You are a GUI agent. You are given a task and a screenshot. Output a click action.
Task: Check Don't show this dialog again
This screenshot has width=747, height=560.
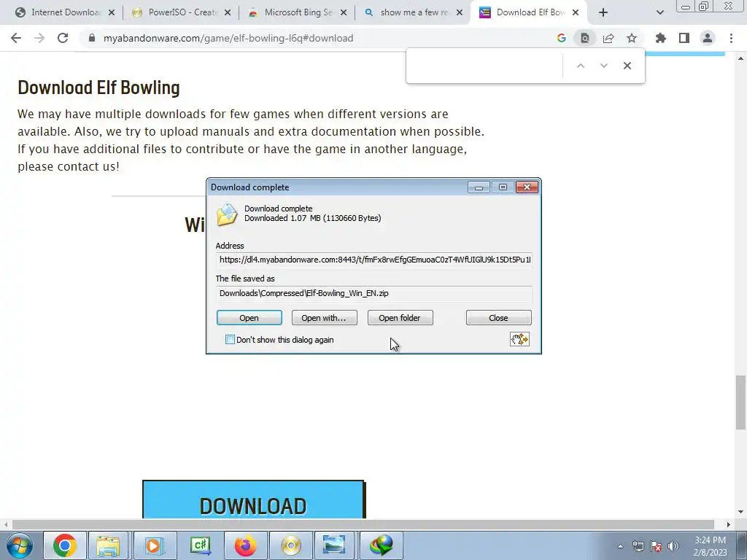(230, 340)
